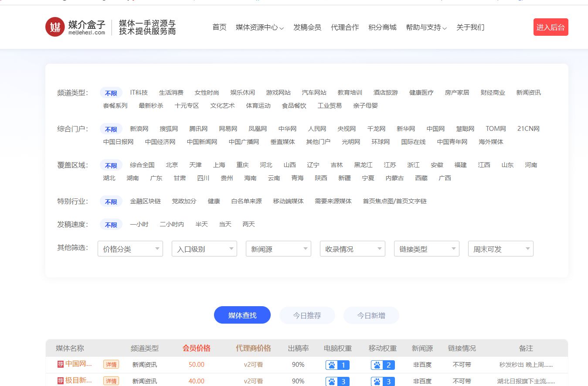Filter speed by 两天
The image size is (588, 386).
[248, 224]
